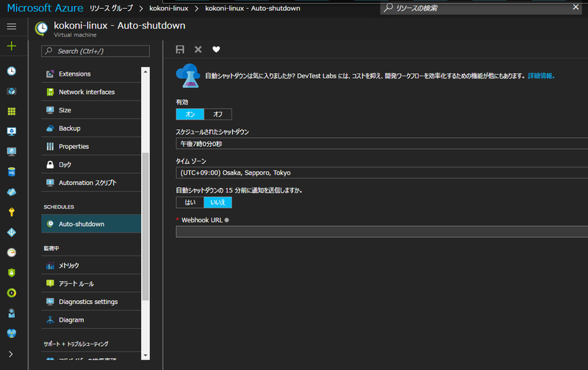
Task: Click the Search (Ctrl+/) menu box
Action: pos(96,51)
